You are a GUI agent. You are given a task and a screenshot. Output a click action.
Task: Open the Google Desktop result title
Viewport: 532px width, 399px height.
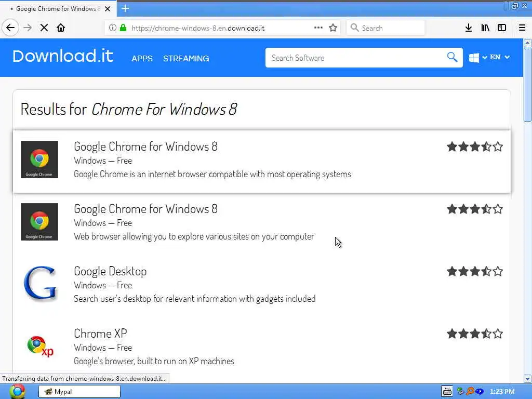click(110, 271)
